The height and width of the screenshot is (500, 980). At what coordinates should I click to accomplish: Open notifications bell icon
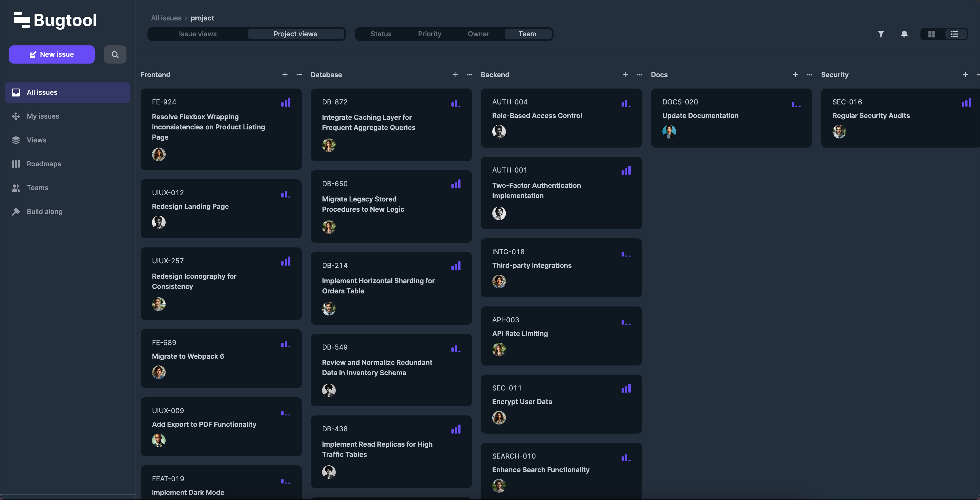[x=904, y=34]
